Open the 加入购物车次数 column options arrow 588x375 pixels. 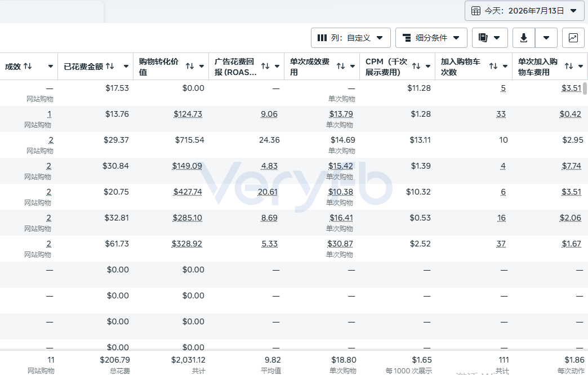pos(505,67)
